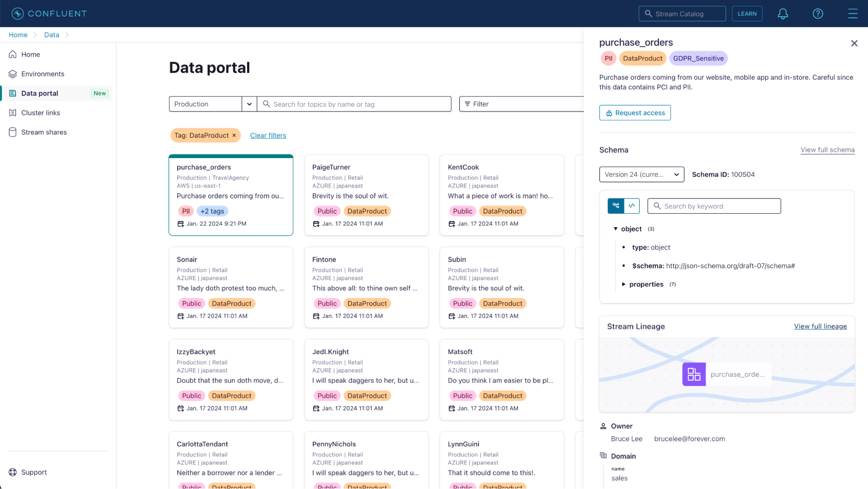The height and width of the screenshot is (489, 868).
Task: Open the hamburger menu in top bar
Action: [x=852, y=13]
